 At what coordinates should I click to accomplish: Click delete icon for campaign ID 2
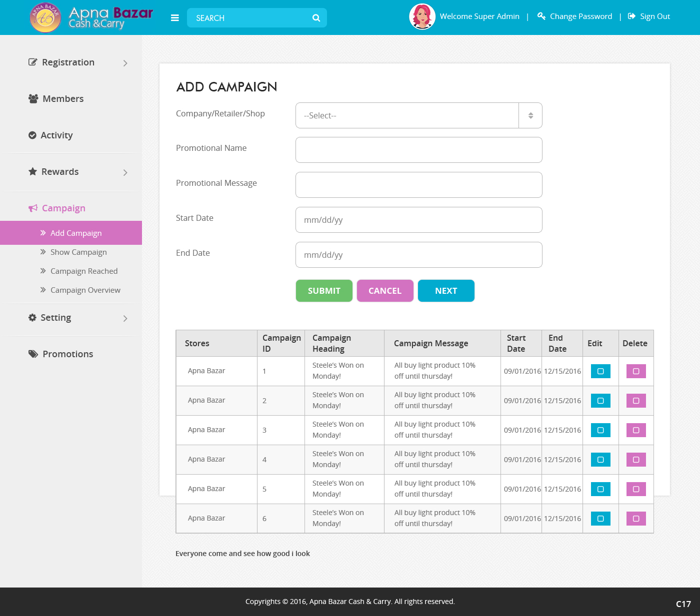coord(636,401)
